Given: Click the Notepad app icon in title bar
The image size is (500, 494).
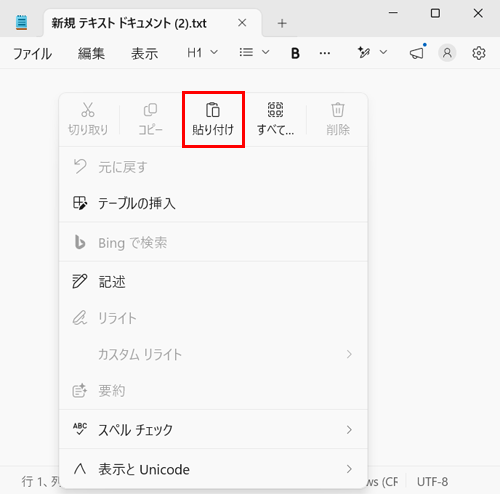Looking at the screenshot, I should [x=22, y=23].
